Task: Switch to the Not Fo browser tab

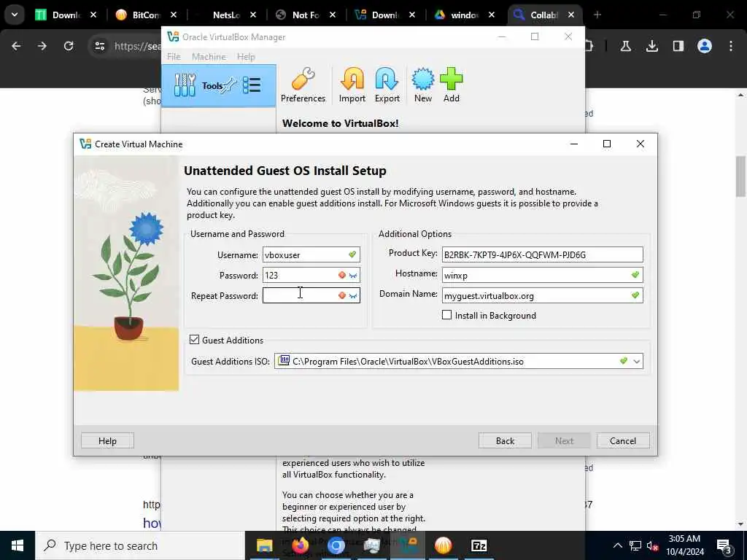Action: pyautogui.click(x=305, y=15)
